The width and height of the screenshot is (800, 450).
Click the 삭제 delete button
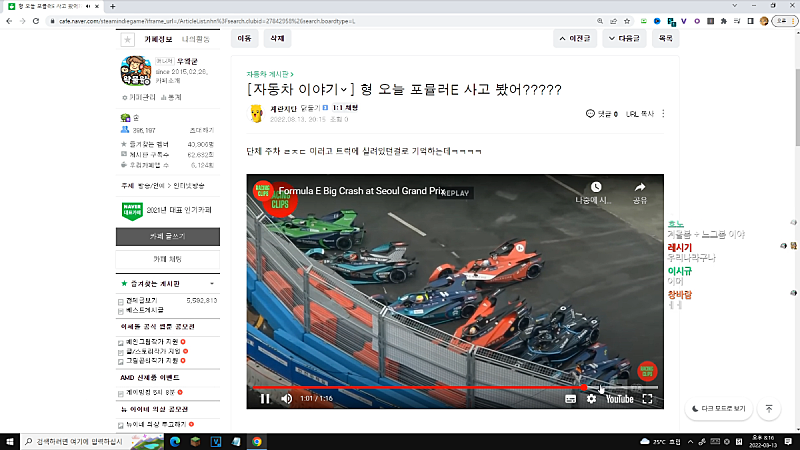click(x=276, y=39)
